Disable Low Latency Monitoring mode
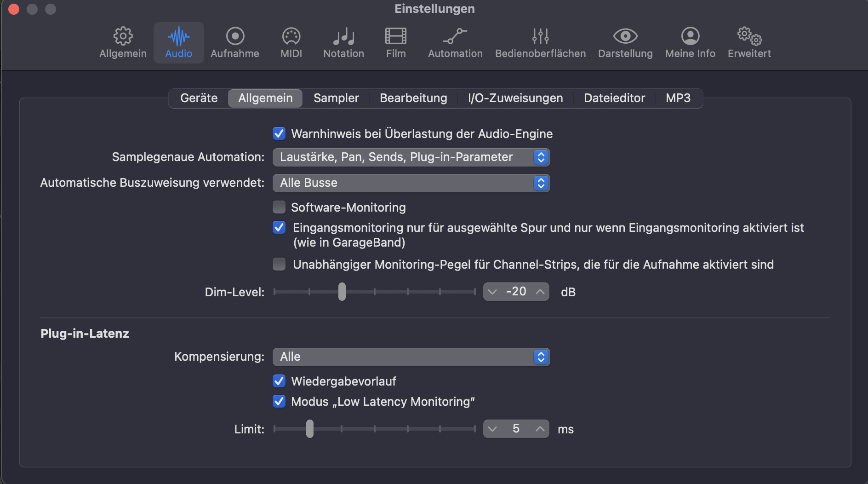868x484 pixels. click(279, 402)
